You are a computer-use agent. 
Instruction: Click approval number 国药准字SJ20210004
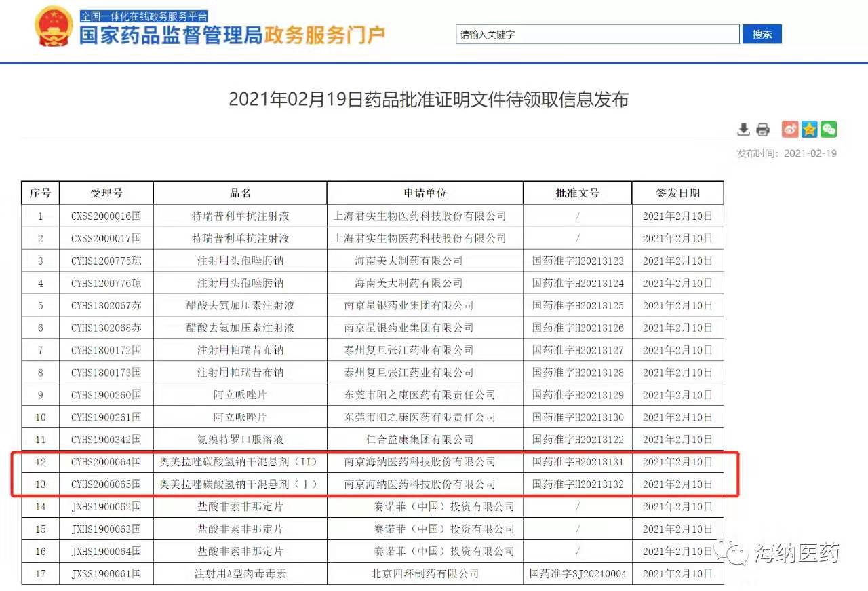[578, 574]
